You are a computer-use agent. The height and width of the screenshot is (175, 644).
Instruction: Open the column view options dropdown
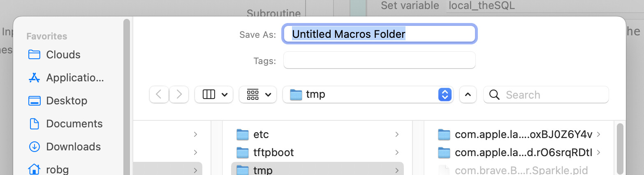pyautogui.click(x=214, y=94)
